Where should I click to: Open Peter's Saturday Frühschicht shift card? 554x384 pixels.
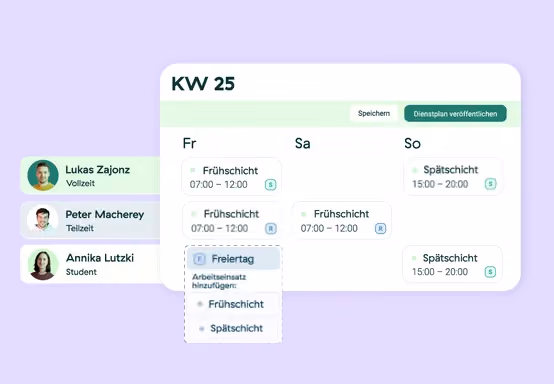342,220
